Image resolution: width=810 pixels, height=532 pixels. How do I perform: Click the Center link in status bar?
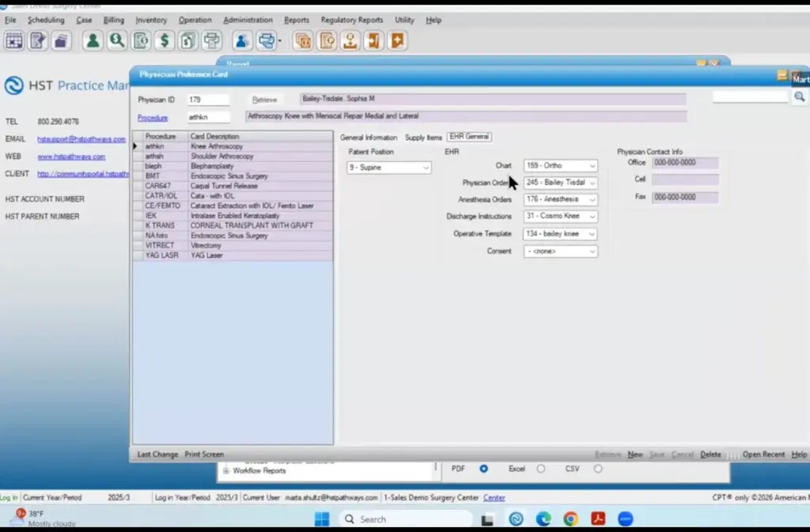[x=494, y=497]
